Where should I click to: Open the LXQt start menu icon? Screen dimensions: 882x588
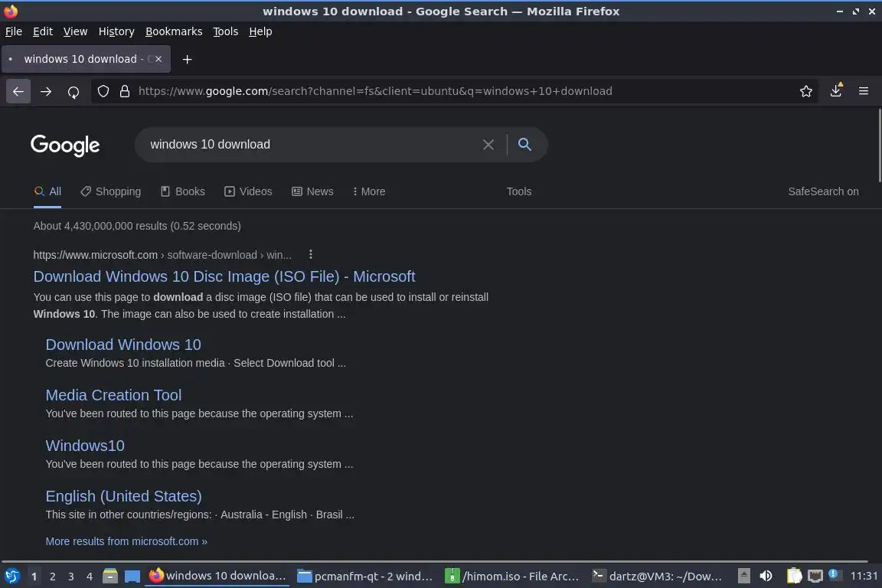coord(12,577)
